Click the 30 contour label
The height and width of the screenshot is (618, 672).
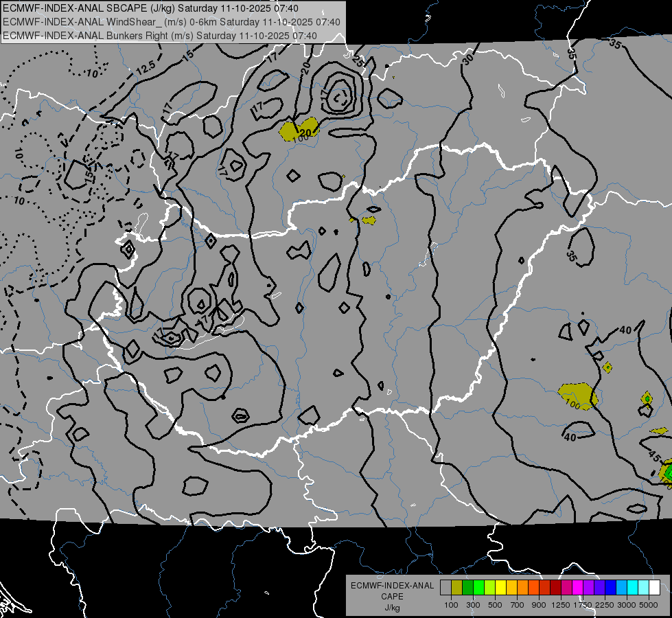tap(468, 59)
